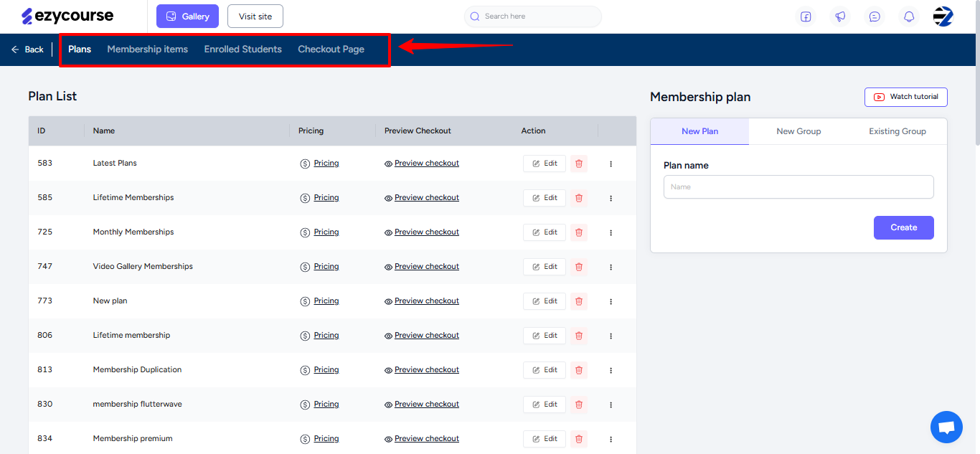Edit the Lifetime Memberships plan
Viewport: 980px width, 454px height.
tap(545, 198)
